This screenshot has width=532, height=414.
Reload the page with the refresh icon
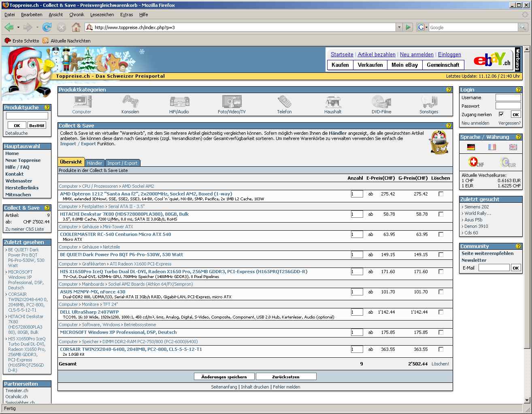coord(47,27)
